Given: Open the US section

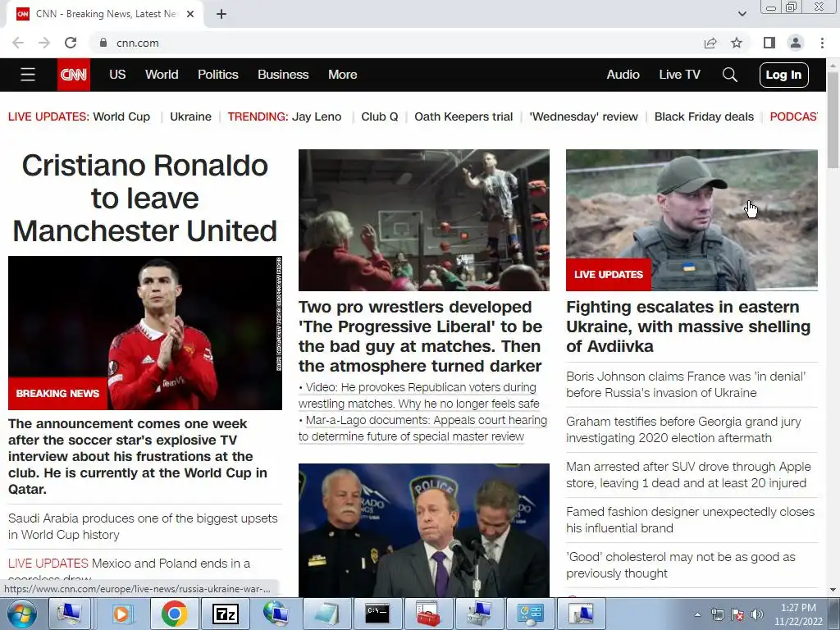Looking at the screenshot, I should [117, 75].
